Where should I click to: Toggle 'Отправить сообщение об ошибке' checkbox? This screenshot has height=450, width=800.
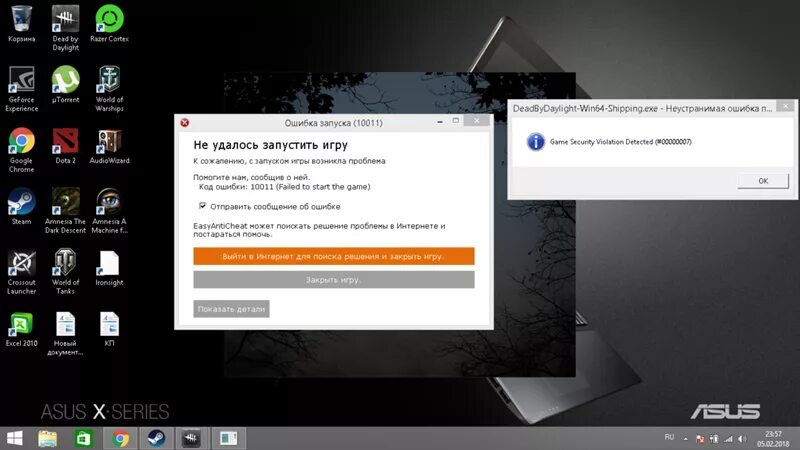[x=203, y=206]
